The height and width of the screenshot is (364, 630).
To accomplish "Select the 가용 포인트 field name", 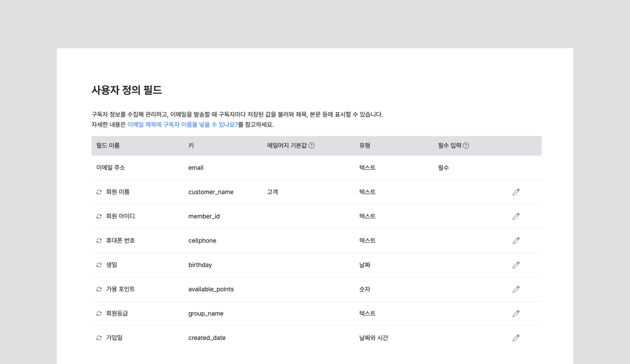I will pos(121,290).
